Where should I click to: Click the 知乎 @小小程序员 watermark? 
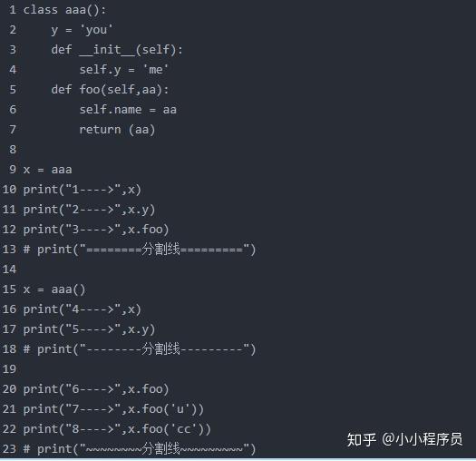404,439
